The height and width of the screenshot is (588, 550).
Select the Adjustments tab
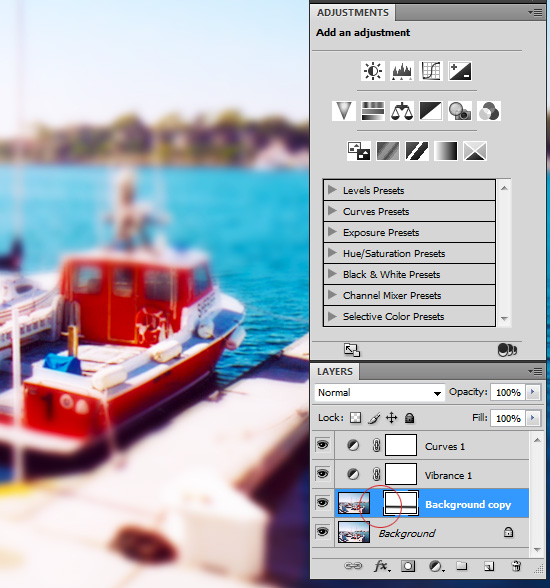point(353,13)
